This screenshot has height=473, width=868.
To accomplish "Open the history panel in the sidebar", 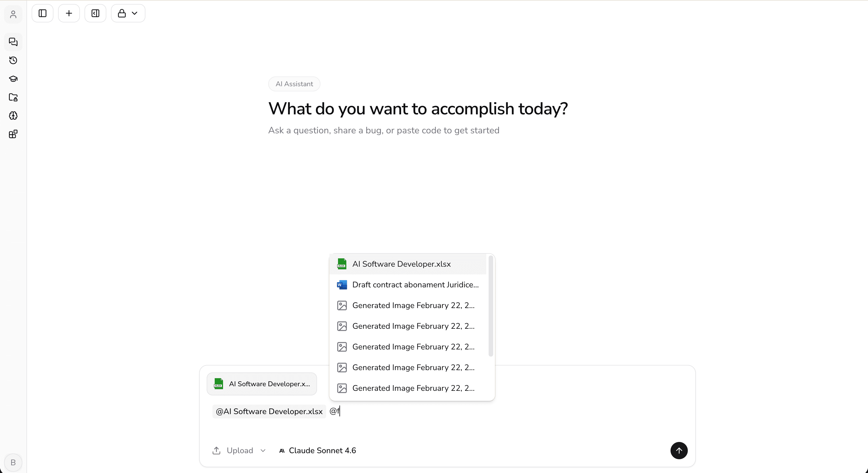I will 13,61.
